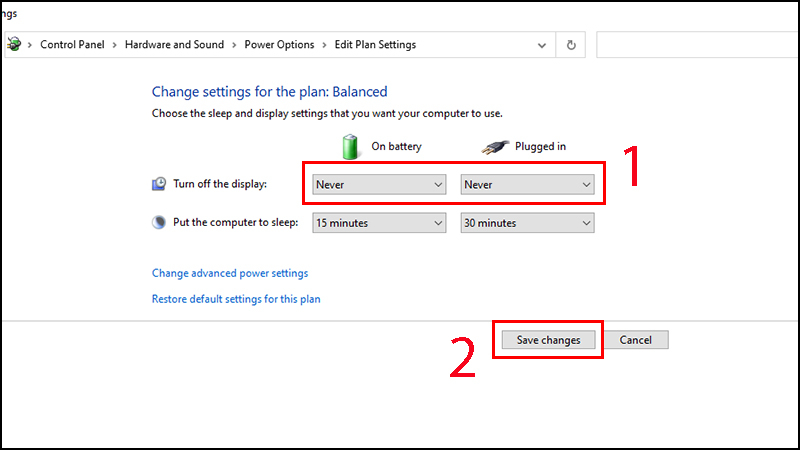Navigate to Hardware and Sound breadcrumb
The height and width of the screenshot is (450, 800).
(x=174, y=45)
